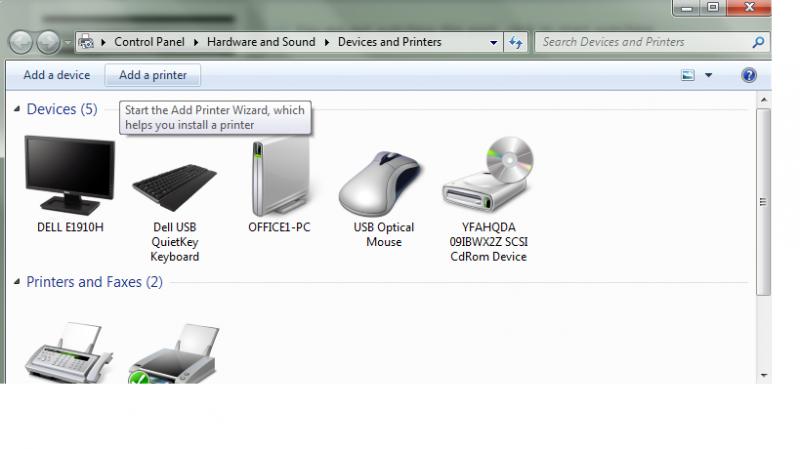800x449 pixels.
Task: Select the fax machine icon
Action: pos(69,354)
